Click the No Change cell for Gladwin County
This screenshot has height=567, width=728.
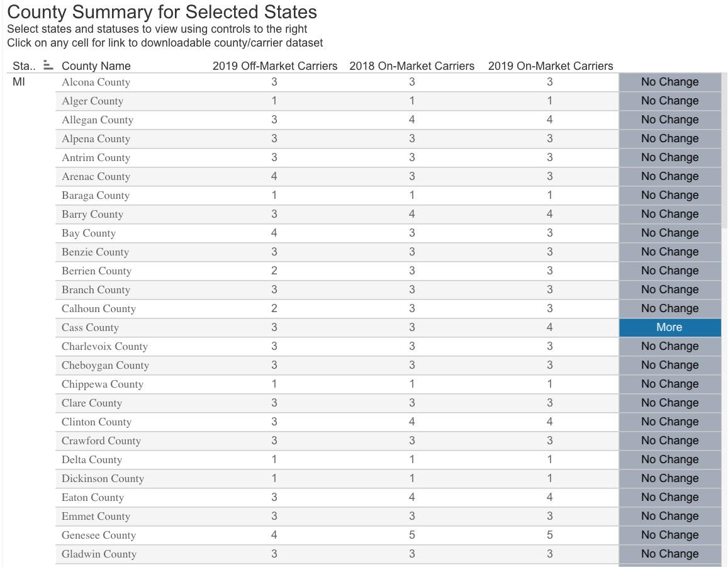pos(669,554)
